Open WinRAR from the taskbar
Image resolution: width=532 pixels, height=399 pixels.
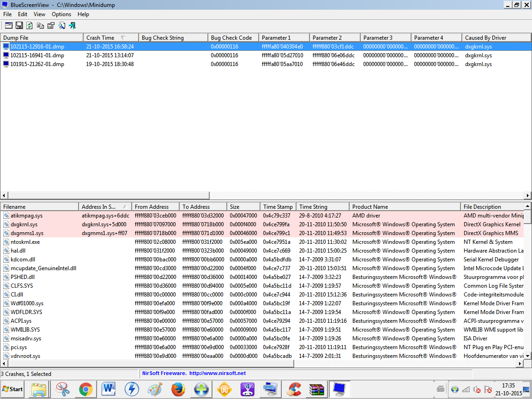[x=316, y=389]
